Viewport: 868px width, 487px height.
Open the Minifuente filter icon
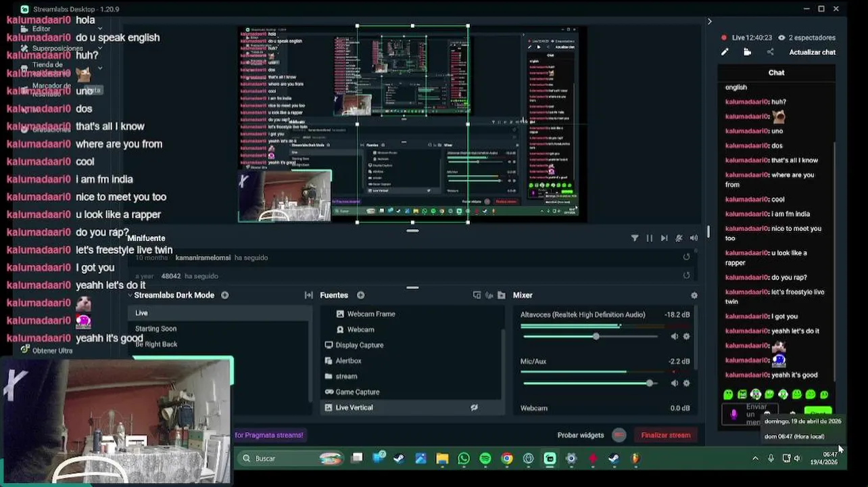(635, 238)
